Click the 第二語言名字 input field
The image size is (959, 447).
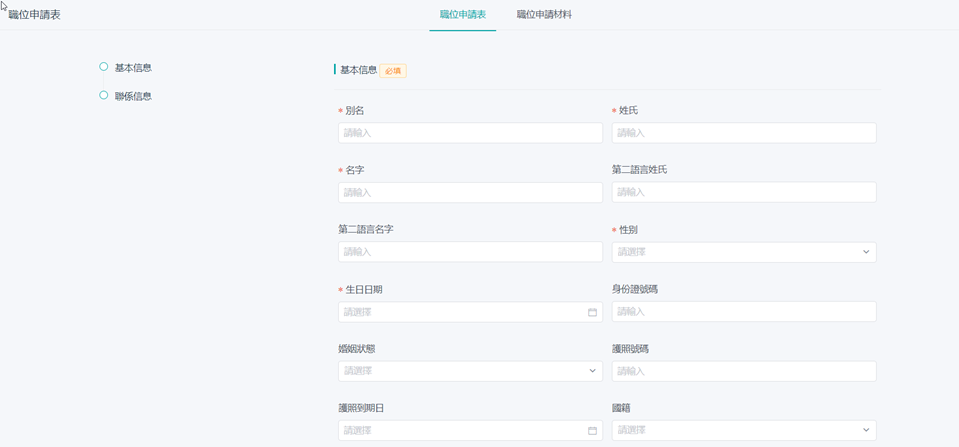pyautogui.click(x=470, y=252)
